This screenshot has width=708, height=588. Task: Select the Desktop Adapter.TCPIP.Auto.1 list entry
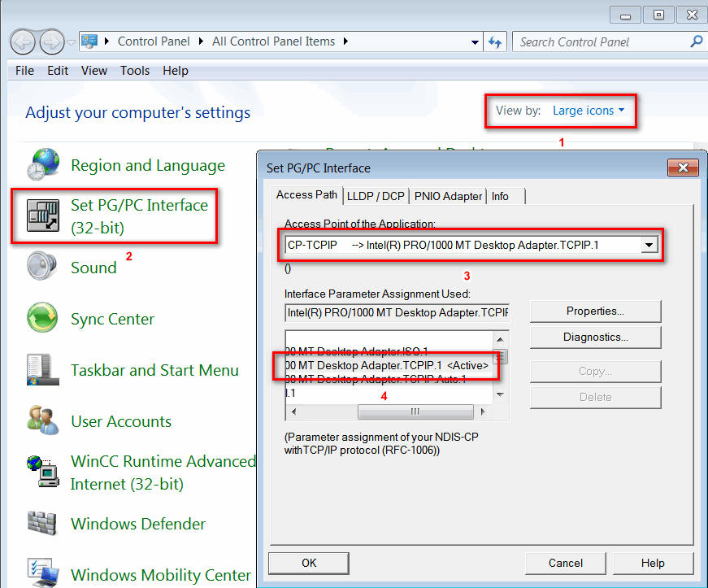[376, 379]
